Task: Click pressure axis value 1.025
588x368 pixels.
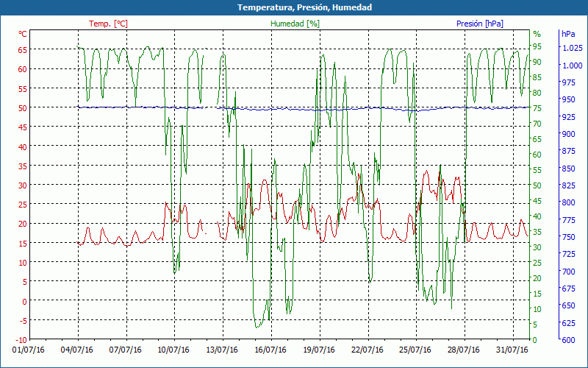Action: click(x=573, y=48)
